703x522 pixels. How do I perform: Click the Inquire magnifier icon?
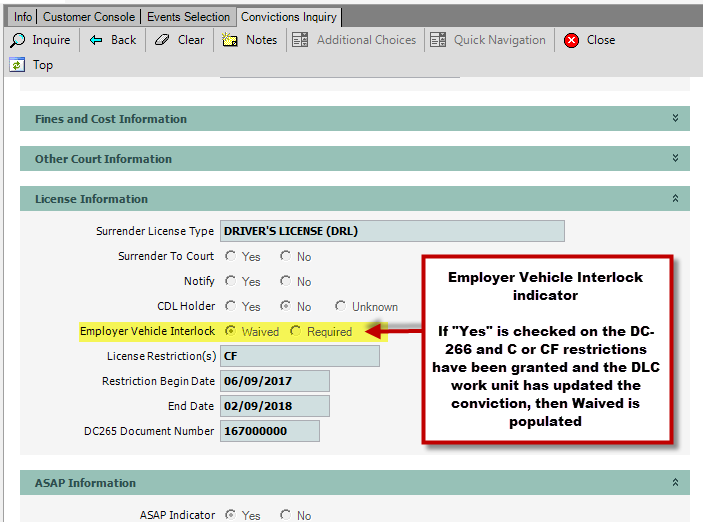click(x=18, y=40)
